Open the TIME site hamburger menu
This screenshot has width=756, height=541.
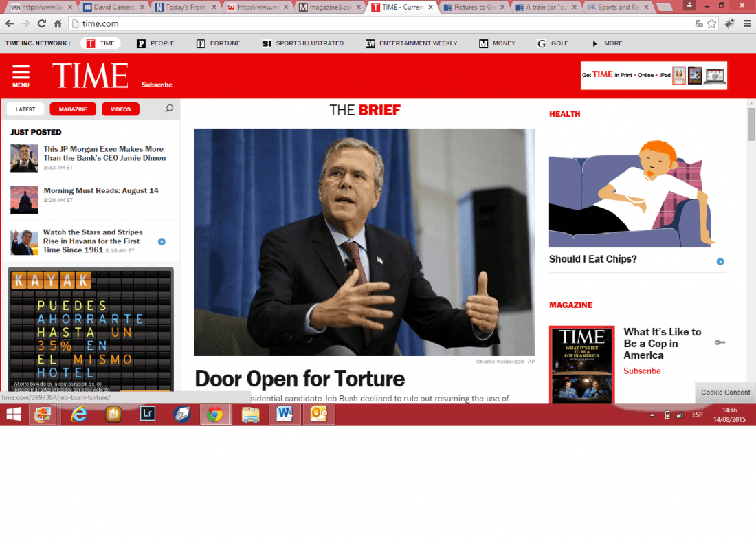(21, 76)
